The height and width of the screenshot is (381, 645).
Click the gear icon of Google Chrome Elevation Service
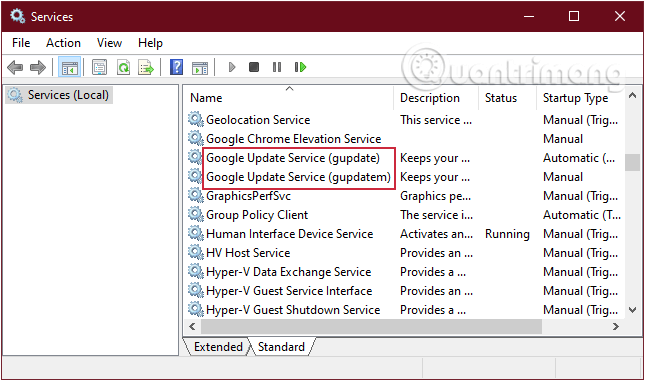(196, 138)
